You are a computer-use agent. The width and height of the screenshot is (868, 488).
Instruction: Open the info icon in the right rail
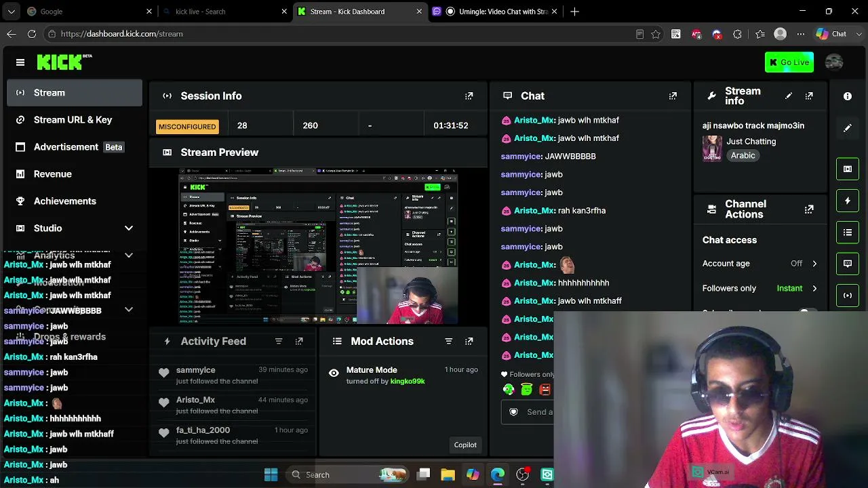coord(848,96)
